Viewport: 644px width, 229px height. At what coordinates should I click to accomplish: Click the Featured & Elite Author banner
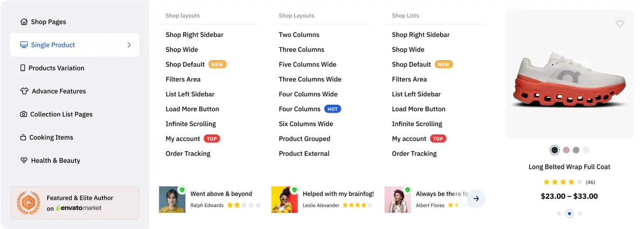(x=75, y=203)
